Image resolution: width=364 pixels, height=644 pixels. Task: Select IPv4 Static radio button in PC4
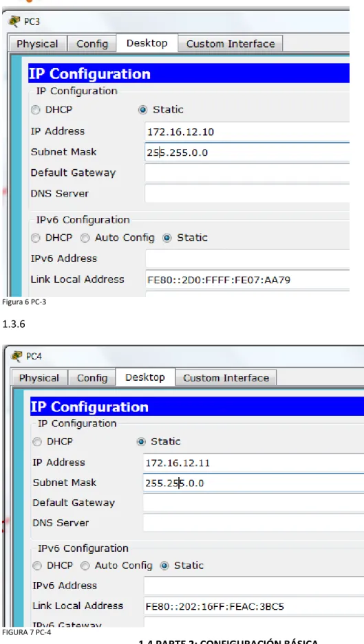pyautogui.click(x=141, y=442)
